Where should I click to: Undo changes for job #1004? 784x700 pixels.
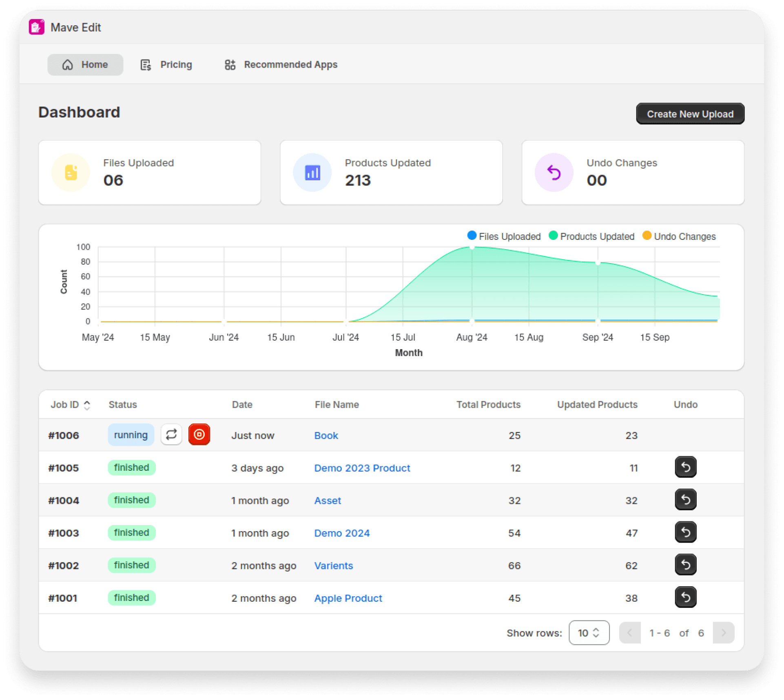[x=685, y=500]
